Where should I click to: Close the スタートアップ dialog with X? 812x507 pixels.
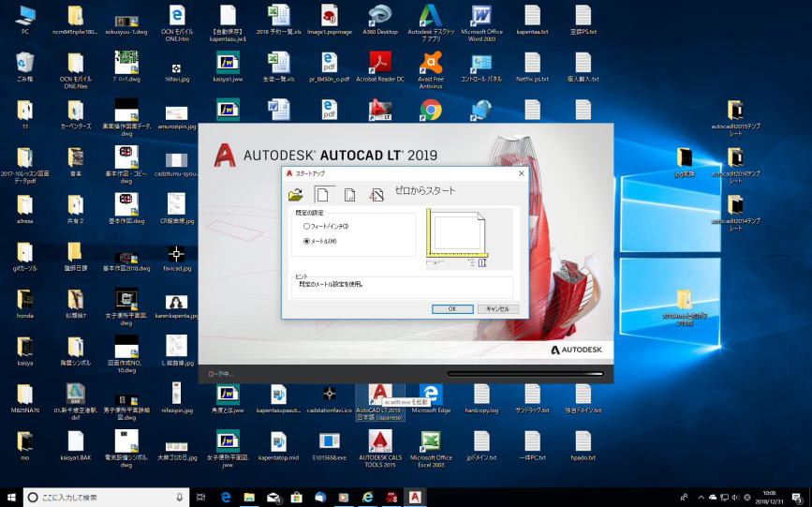[x=522, y=173]
